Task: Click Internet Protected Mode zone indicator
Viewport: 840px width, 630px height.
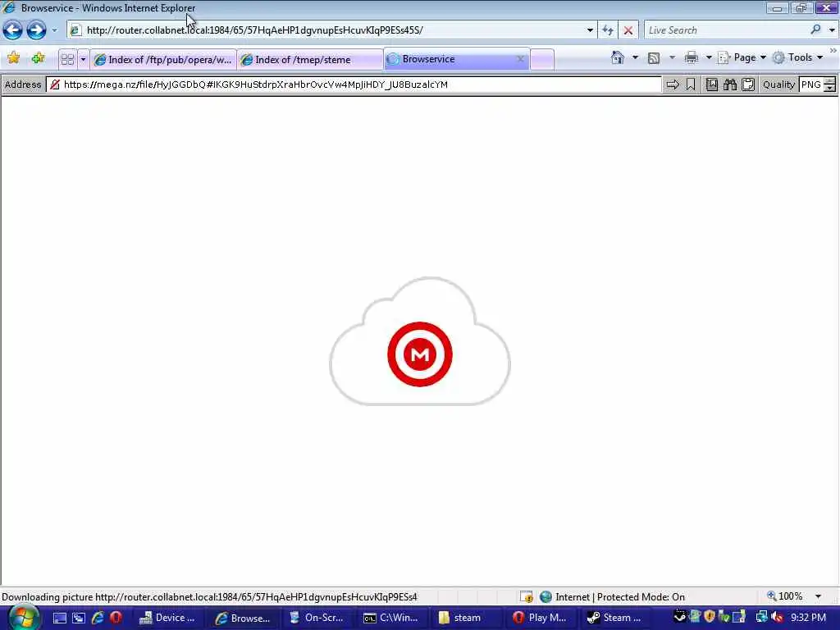Action: pyautogui.click(x=612, y=597)
